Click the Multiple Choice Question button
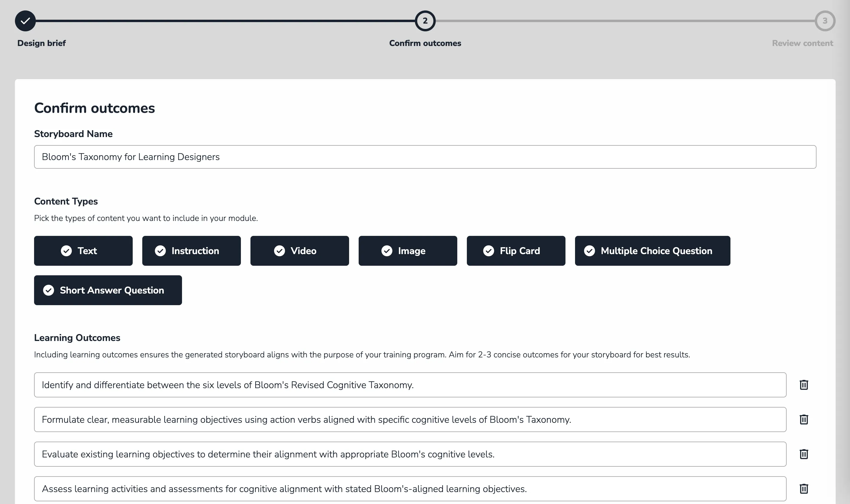This screenshot has height=504, width=850. pyautogui.click(x=652, y=251)
